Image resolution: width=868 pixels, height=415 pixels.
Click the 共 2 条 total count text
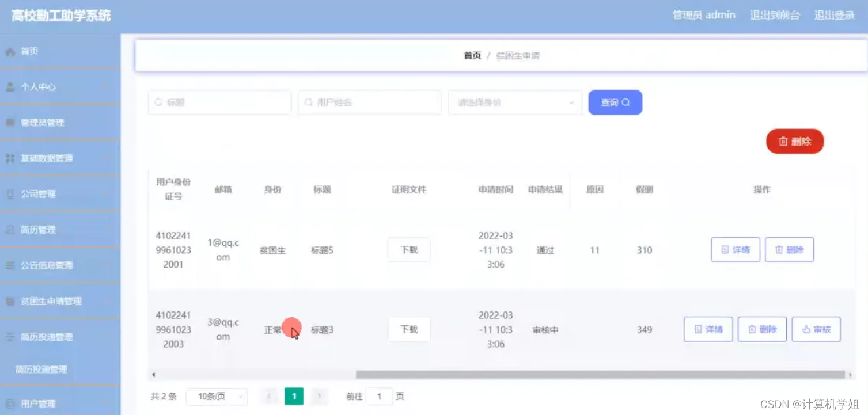coord(164,397)
